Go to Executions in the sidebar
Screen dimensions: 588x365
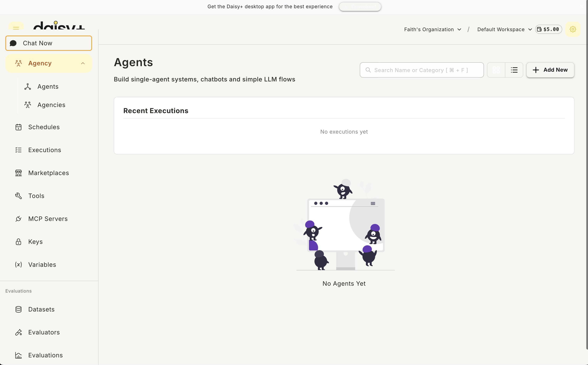coord(45,150)
